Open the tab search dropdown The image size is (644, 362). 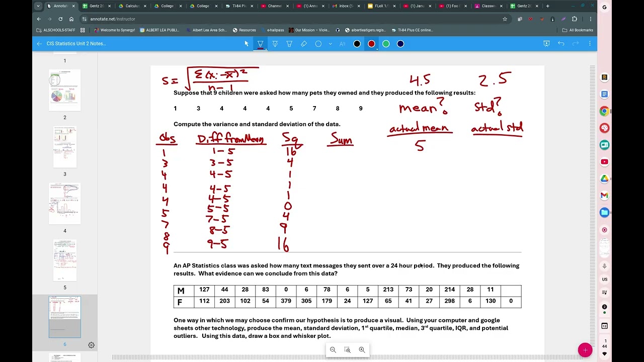coord(38,6)
